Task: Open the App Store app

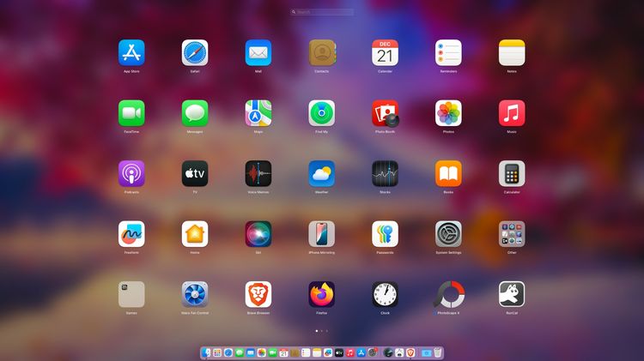Action: [x=131, y=52]
